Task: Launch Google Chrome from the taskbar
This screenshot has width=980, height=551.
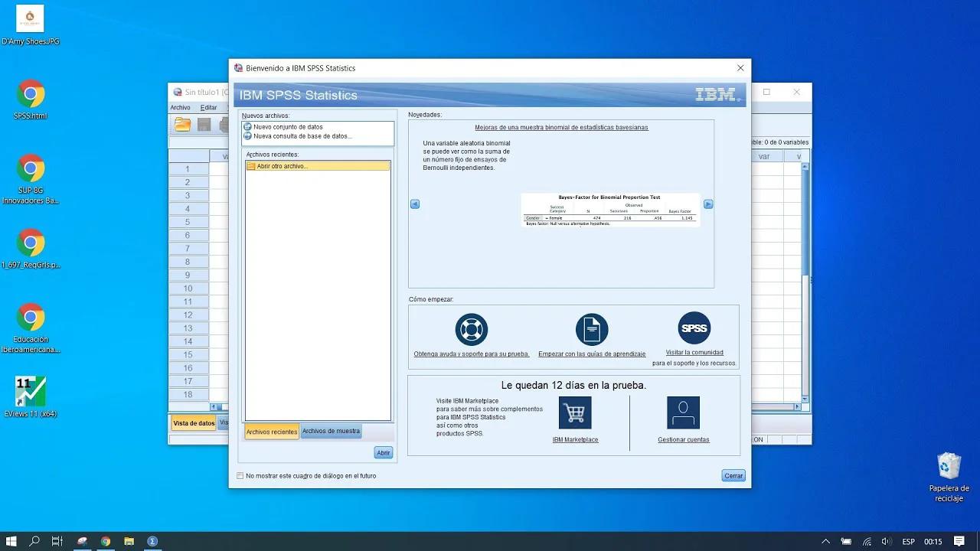Action: [105, 541]
